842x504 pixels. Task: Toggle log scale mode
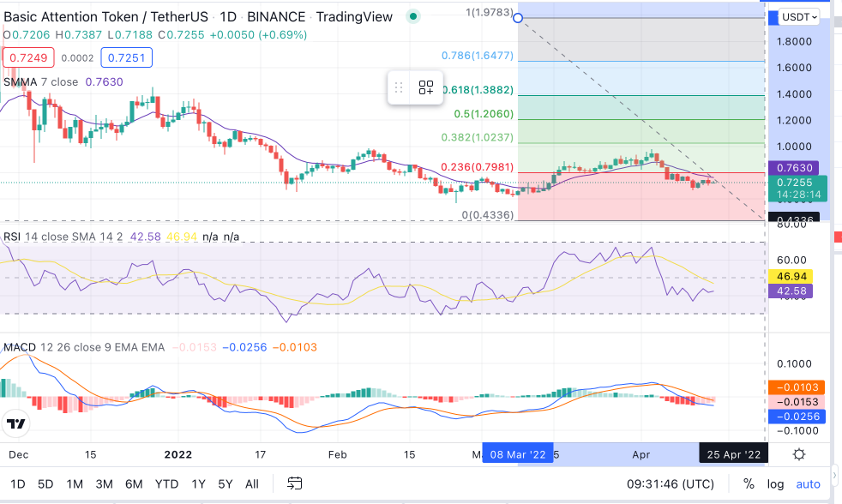coord(775,483)
